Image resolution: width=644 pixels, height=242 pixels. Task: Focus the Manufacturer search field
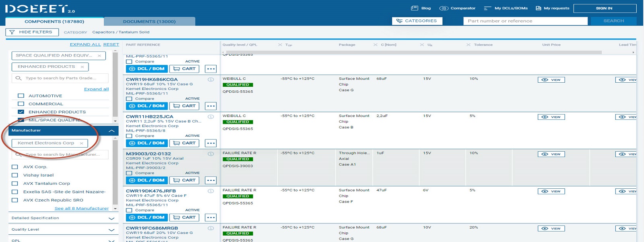coord(60,154)
